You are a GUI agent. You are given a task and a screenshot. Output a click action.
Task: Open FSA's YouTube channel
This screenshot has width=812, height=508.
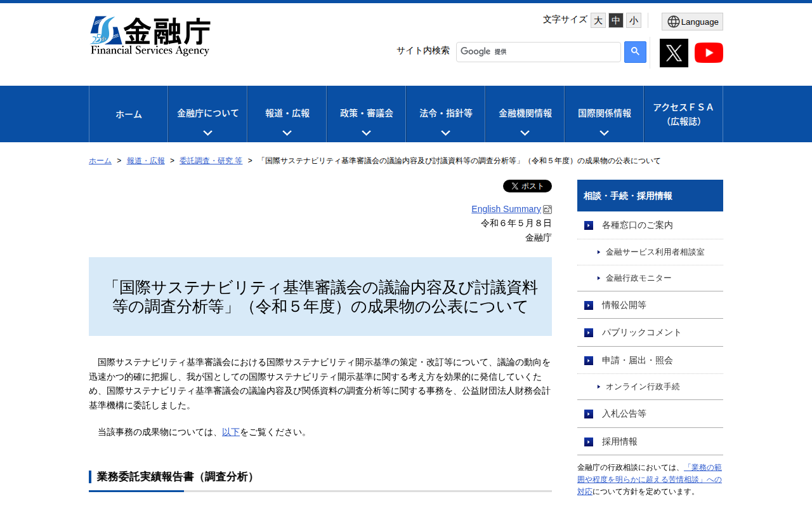point(709,53)
